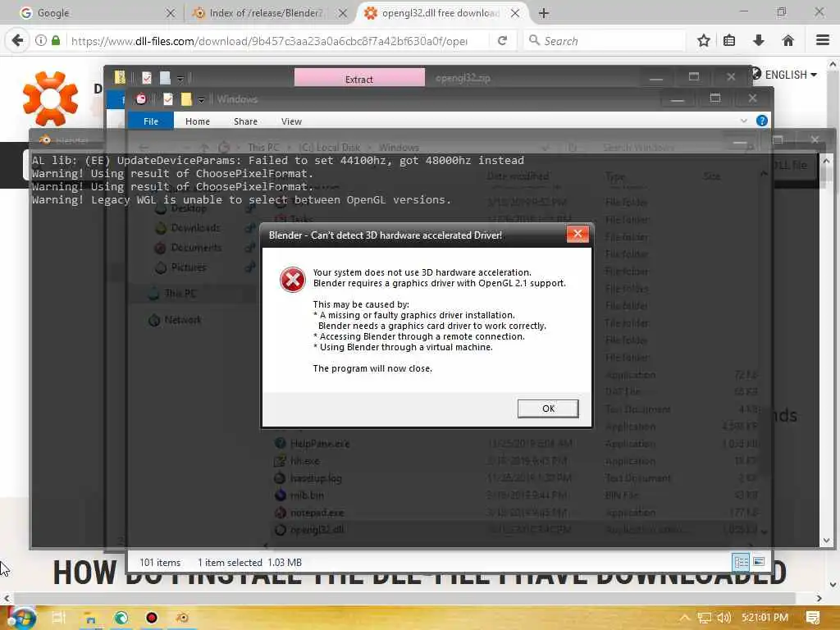The height and width of the screenshot is (630, 840).
Task: Click the orange DLL-files gear logo
Action: point(50,98)
